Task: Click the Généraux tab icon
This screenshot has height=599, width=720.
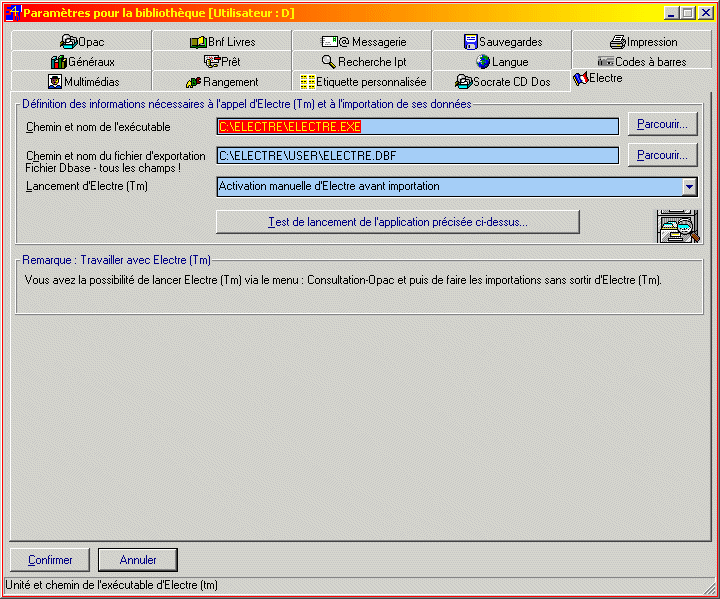Action: tap(59, 62)
